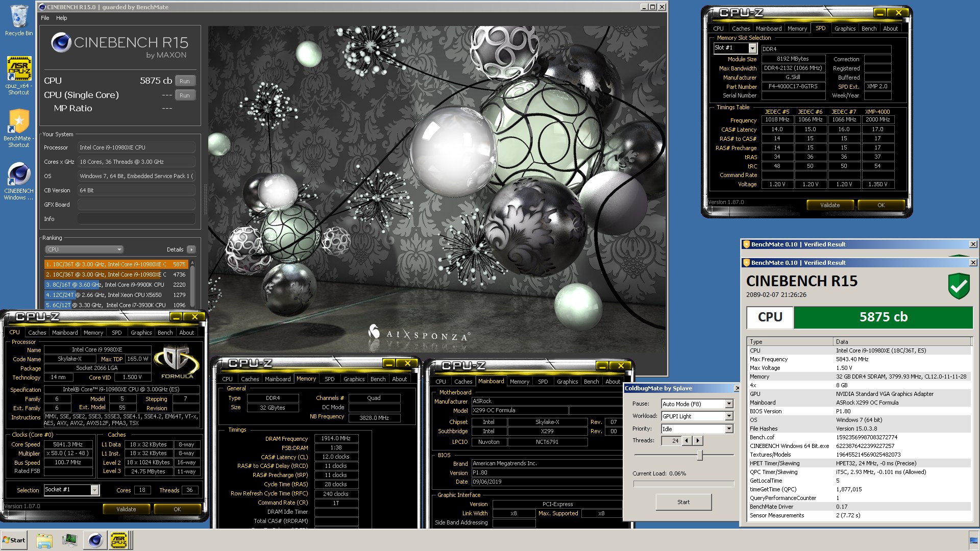Click the Threads value field showing 24
This screenshot has height=551, width=980.
pos(671,441)
